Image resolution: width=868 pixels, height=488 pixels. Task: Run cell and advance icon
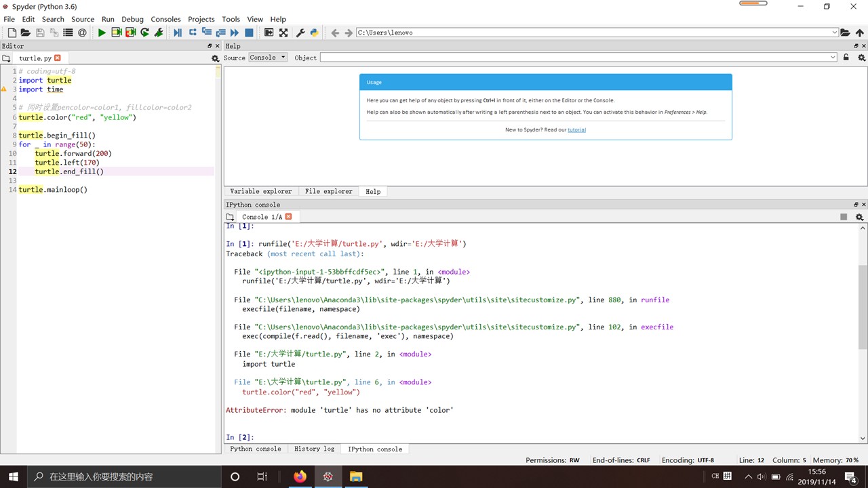[x=130, y=33]
